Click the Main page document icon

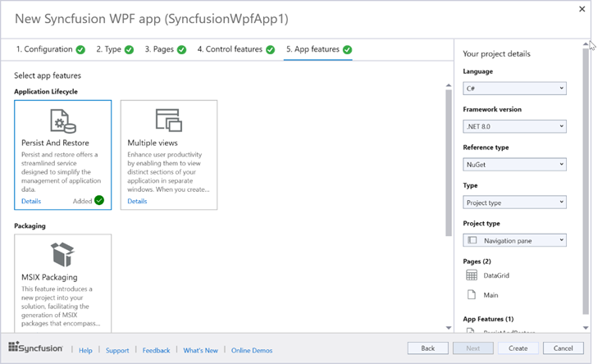472,294
